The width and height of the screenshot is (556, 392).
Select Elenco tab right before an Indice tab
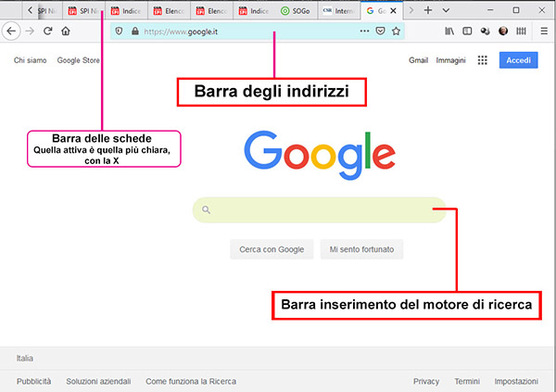tap(211, 11)
